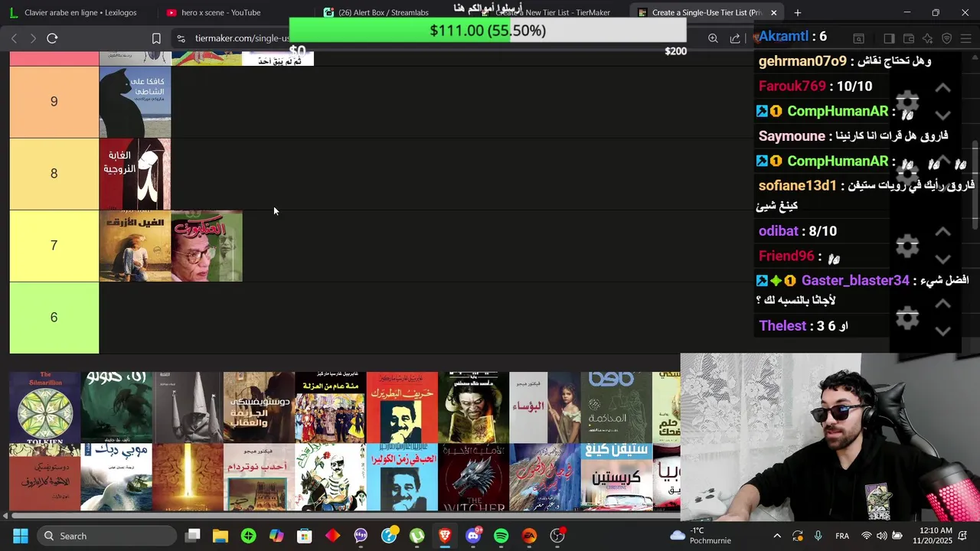Reload the TierMaker page
The width and height of the screenshot is (980, 551).
click(52, 38)
